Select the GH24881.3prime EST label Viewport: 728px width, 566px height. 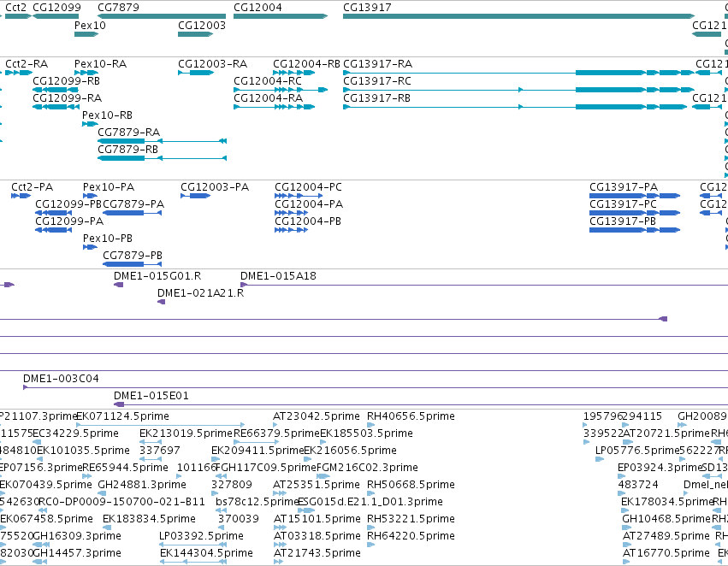tap(142, 485)
